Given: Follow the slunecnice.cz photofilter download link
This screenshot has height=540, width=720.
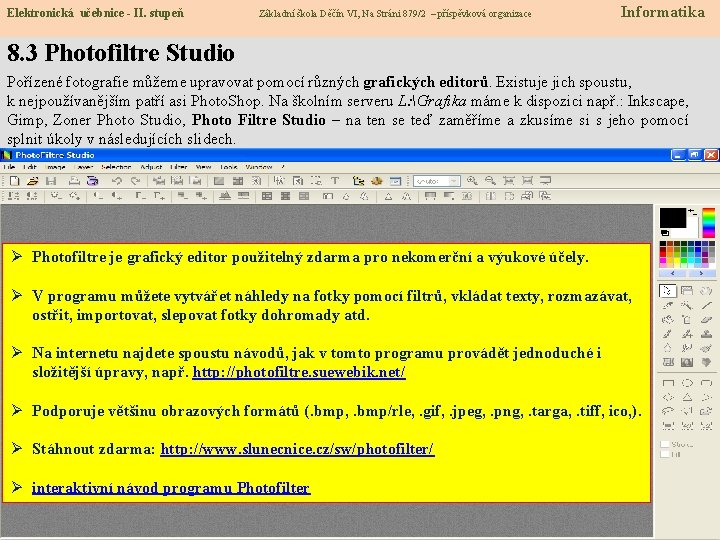Looking at the screenshot, I should pos(297,449).
